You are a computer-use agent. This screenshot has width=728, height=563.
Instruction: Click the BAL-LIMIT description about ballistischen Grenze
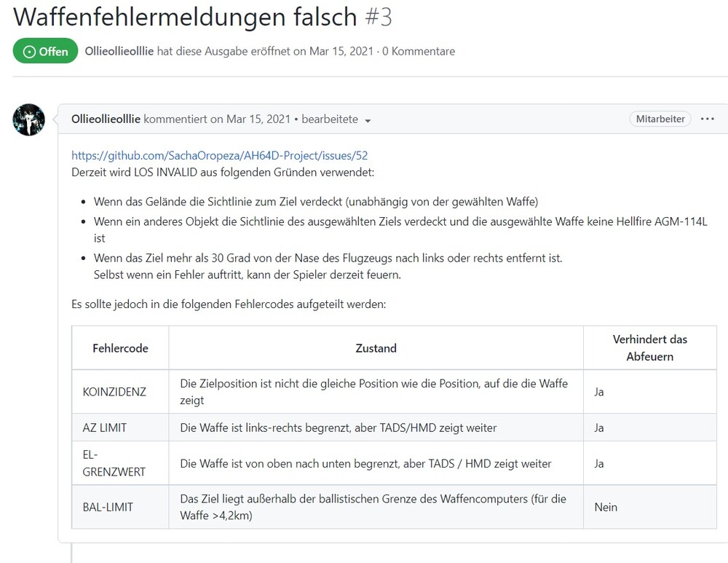point(376,507)
